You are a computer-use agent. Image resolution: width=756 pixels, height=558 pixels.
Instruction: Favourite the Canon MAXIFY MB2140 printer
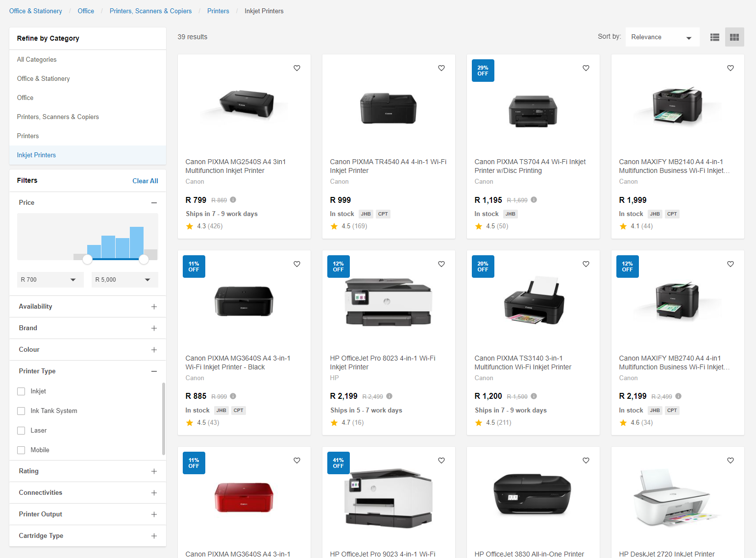tap(731, 68)
